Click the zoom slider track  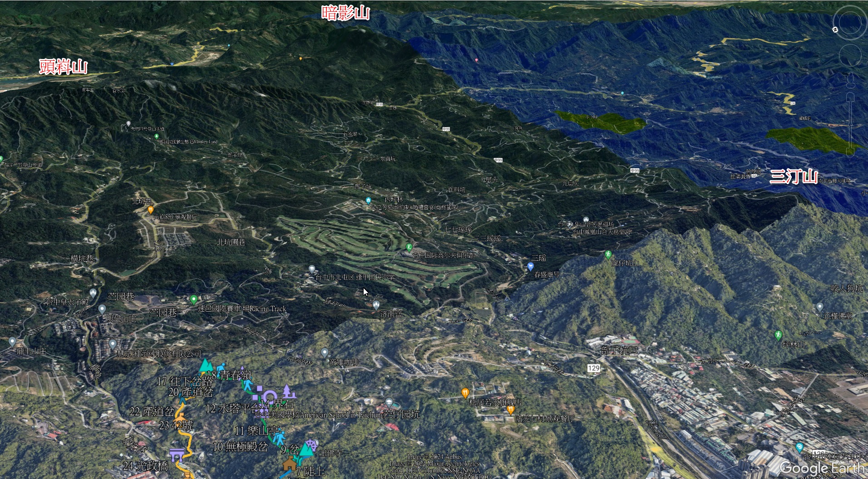[x=850, y=122]
